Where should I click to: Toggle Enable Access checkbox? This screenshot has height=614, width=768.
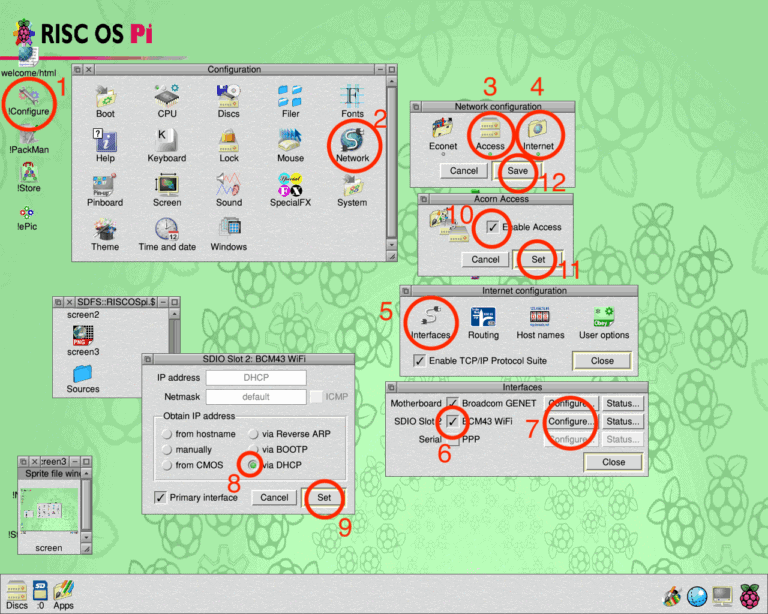coord(492,227)
